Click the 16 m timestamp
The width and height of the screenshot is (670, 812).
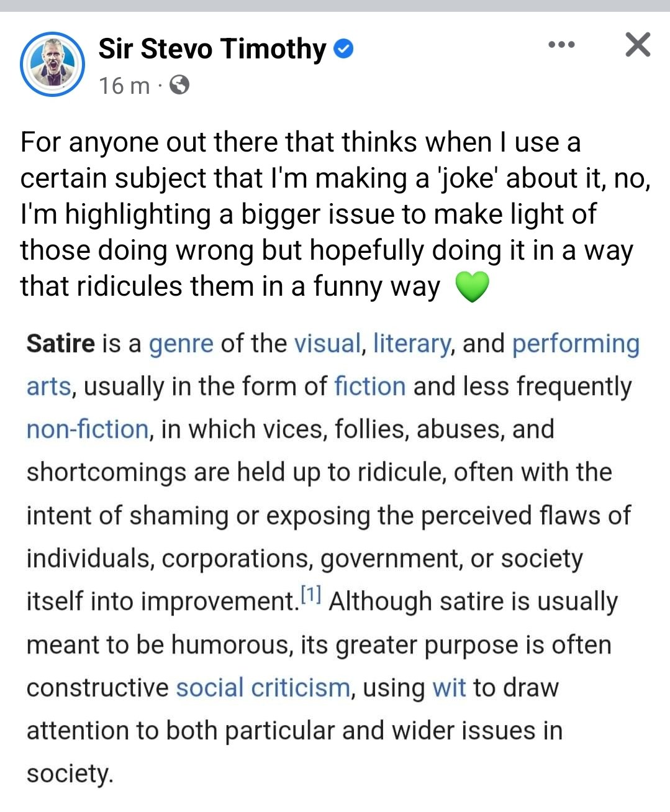124,85
